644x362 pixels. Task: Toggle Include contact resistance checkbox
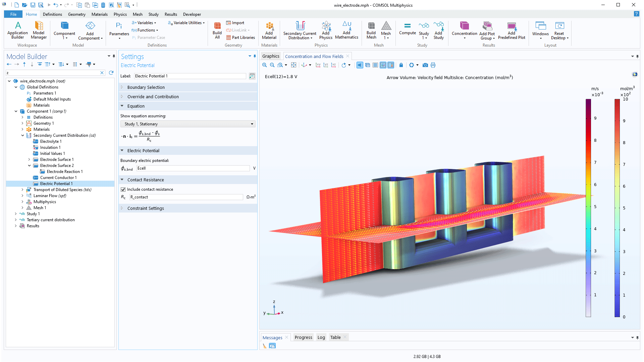pos(123,189)
